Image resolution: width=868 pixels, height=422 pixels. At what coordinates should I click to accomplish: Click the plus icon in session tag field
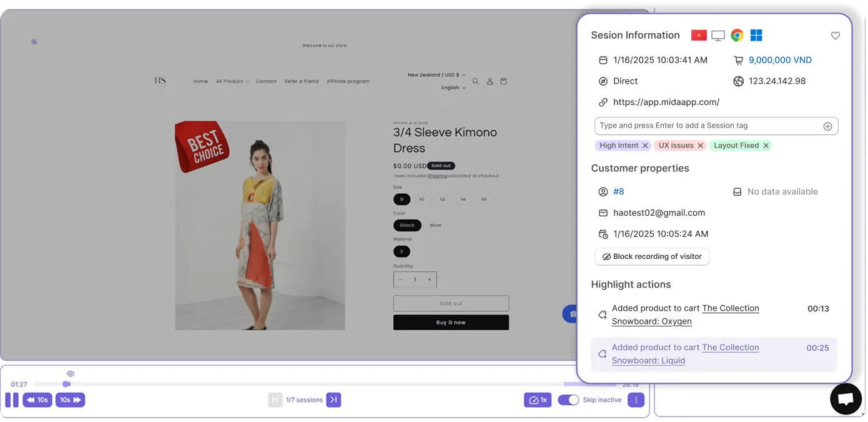pos(827,126)
